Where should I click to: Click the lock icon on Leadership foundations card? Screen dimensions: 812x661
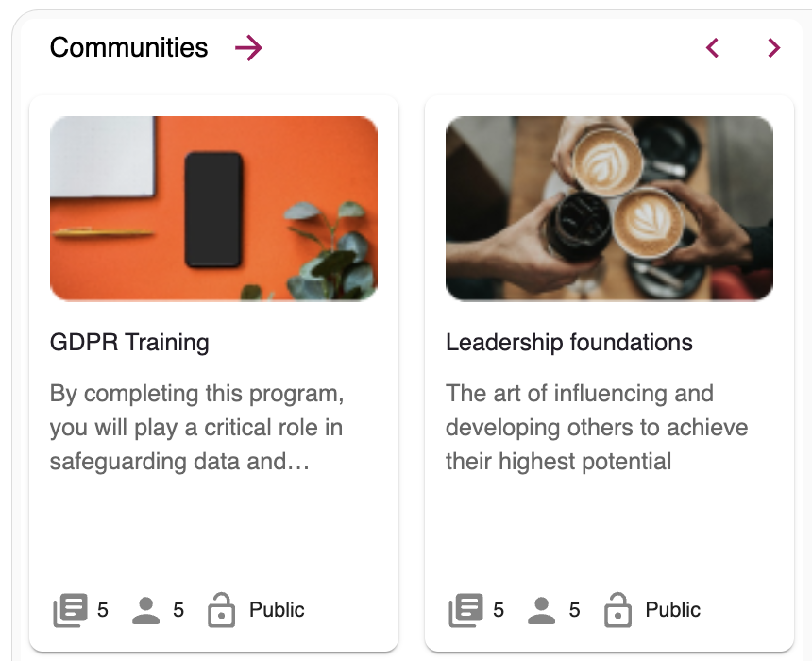617,610
